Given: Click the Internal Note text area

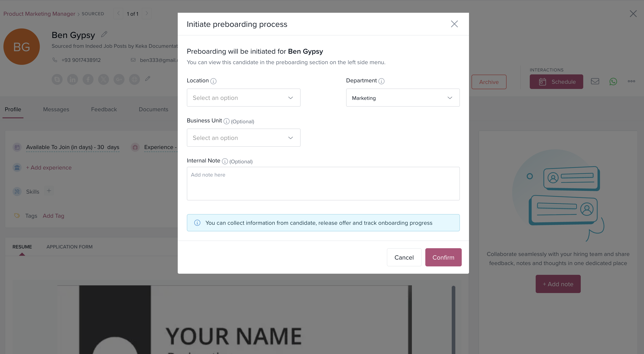Looking at the screenshot, I should (323, 184).
